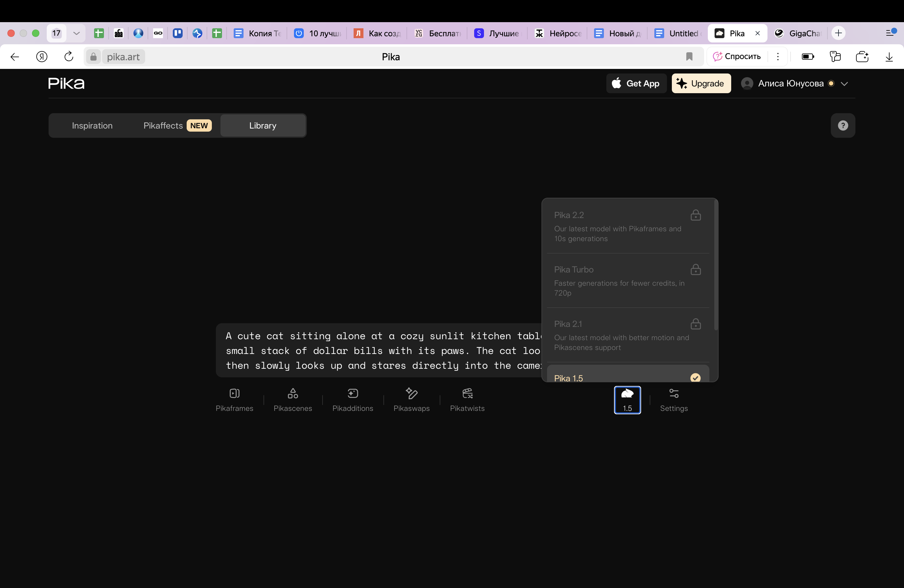The image size is (904, 588).
Task: Switch to the 10 лучш tab
Action: (x=318, y=33)
